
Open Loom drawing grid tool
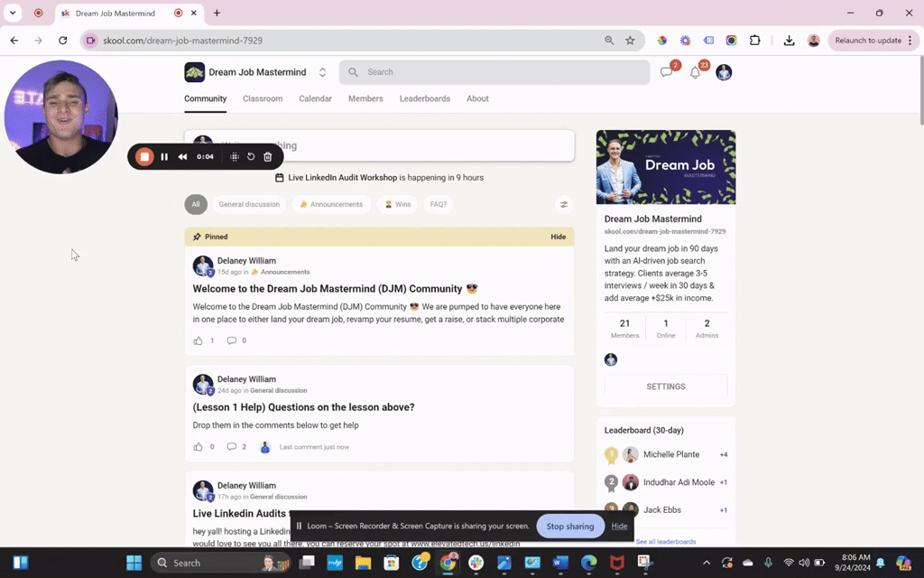235,156
